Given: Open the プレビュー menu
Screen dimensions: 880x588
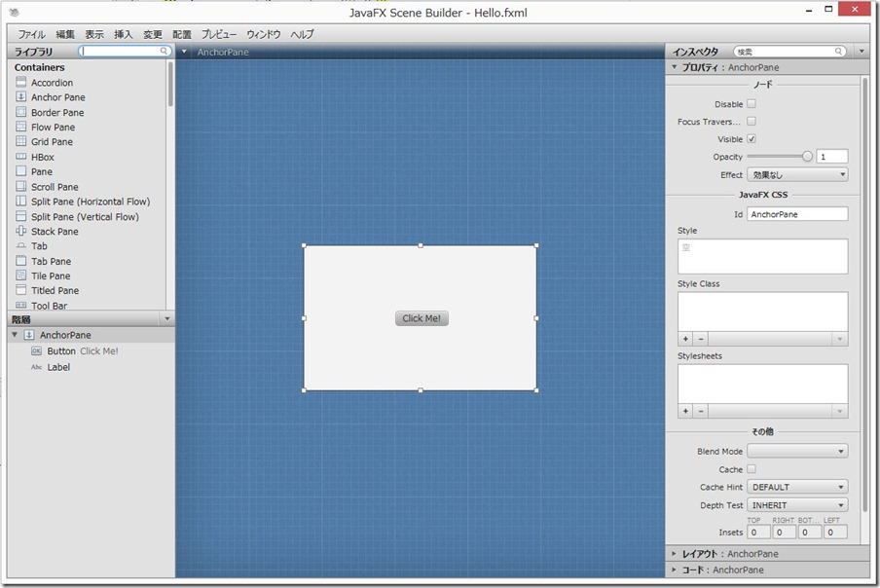Looking at the screenshot, I should 219,34.
